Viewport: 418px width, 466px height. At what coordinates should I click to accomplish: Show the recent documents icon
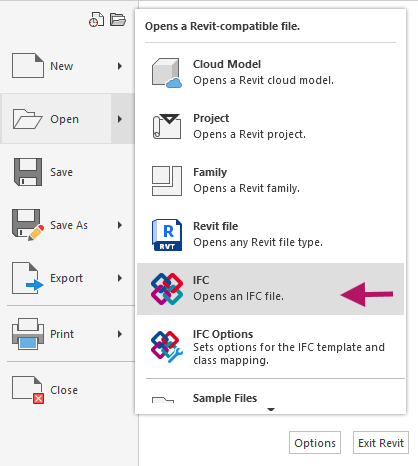pyautogui.click(x=96, y=20)
